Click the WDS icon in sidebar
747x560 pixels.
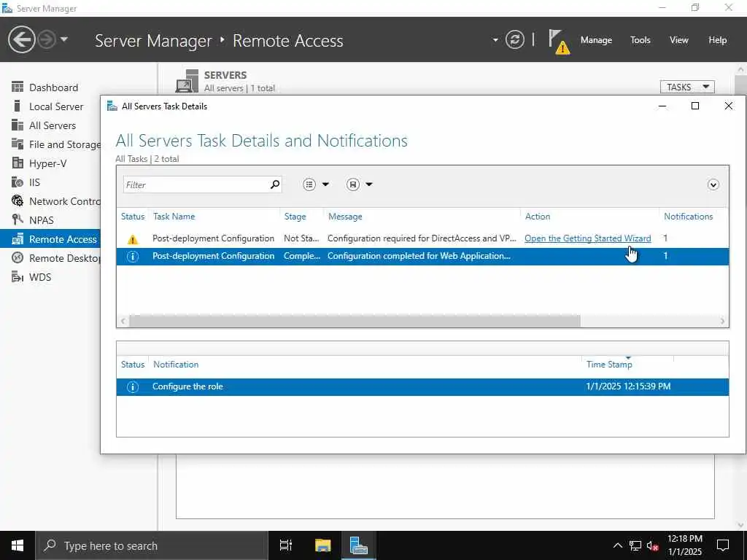(x=18, y=276)
